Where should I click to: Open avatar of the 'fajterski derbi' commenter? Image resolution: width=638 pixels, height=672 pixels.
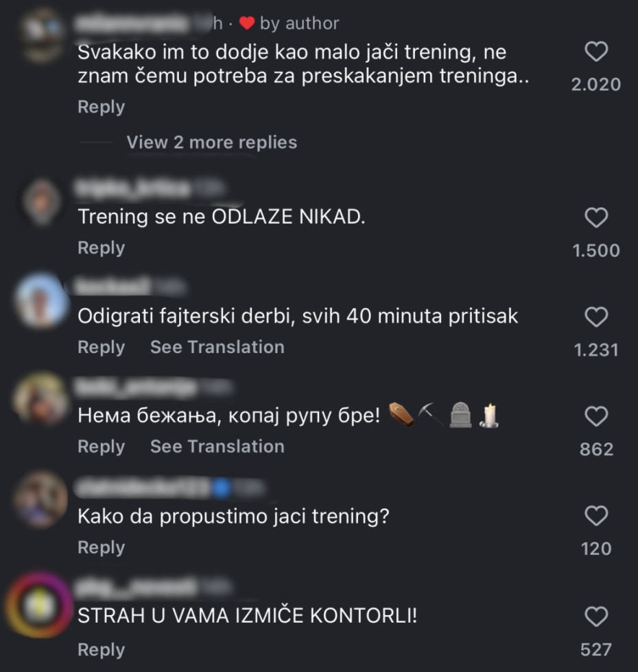click(x=41, y=302)
